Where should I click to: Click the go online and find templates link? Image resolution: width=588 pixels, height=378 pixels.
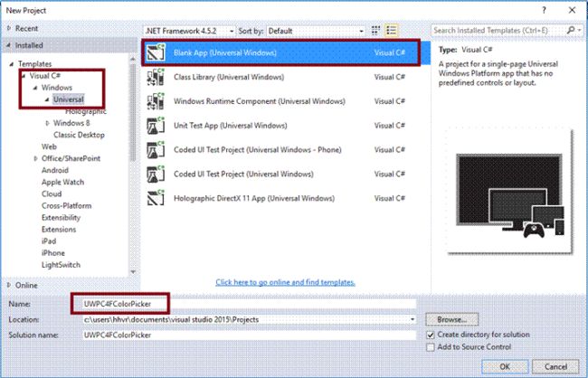click(x=285, y=282)
